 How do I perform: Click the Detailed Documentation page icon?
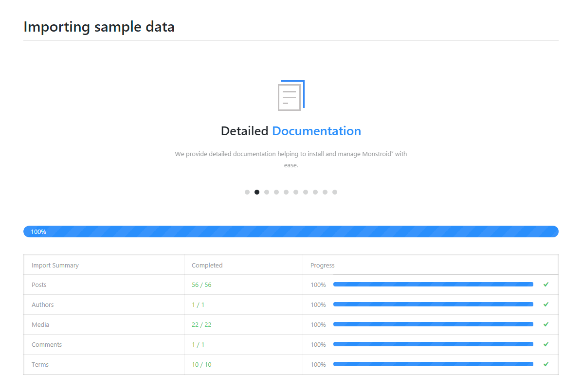(291, 95)
